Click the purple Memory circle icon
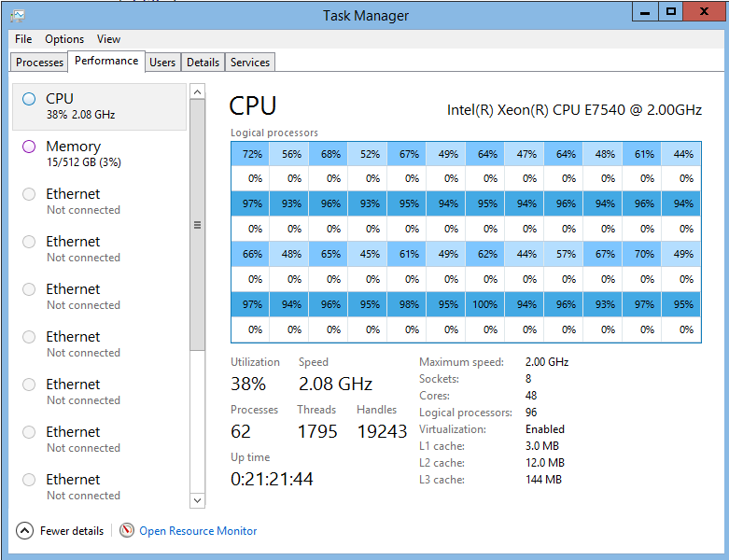The width and height of the screenshot is (729, 560). [29, 147]
